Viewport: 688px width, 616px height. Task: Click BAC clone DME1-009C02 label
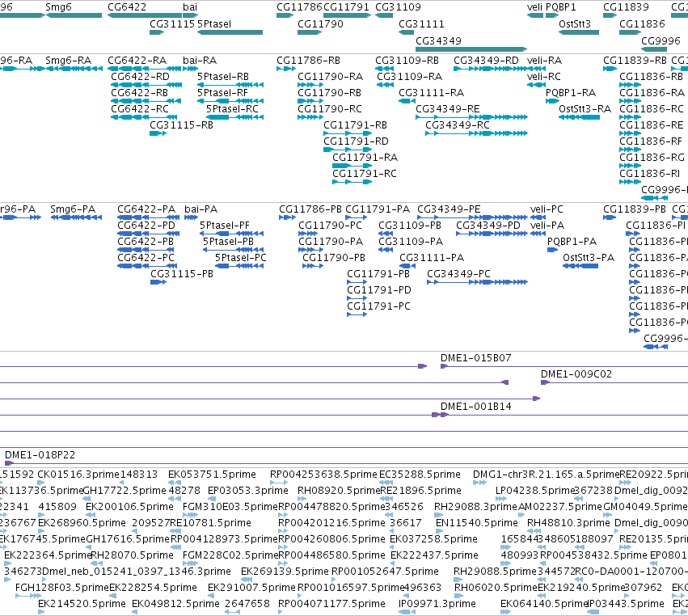576,374
